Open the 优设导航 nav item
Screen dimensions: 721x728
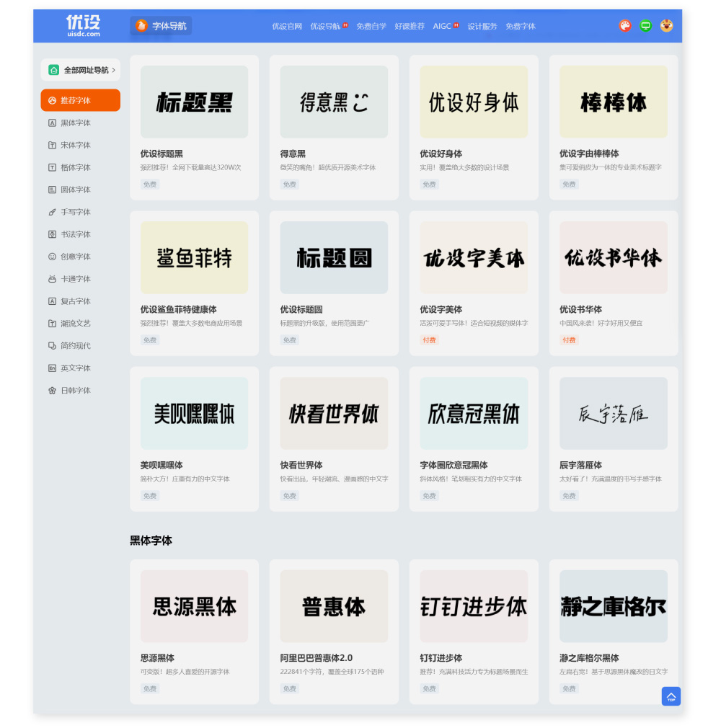[325, 26]
